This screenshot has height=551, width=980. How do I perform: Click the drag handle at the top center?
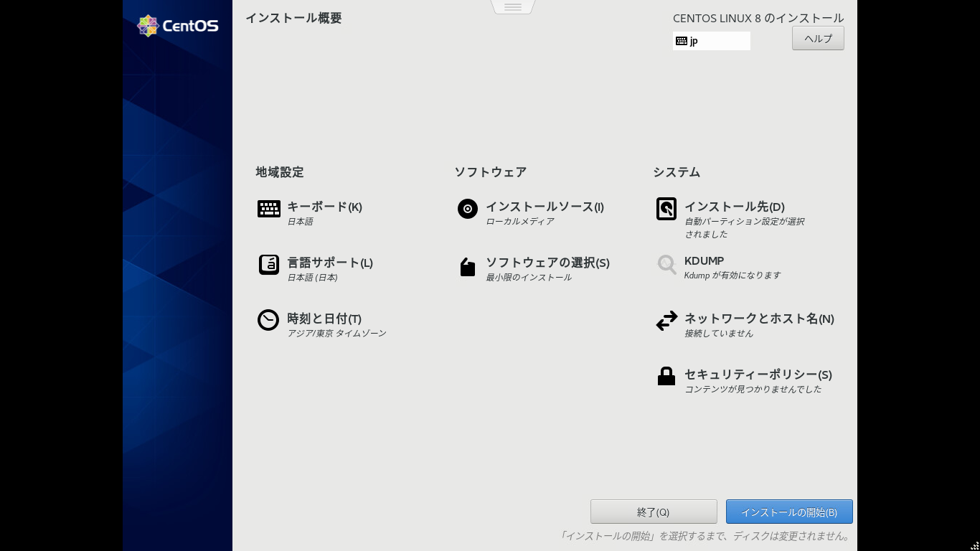click(513, 7)
